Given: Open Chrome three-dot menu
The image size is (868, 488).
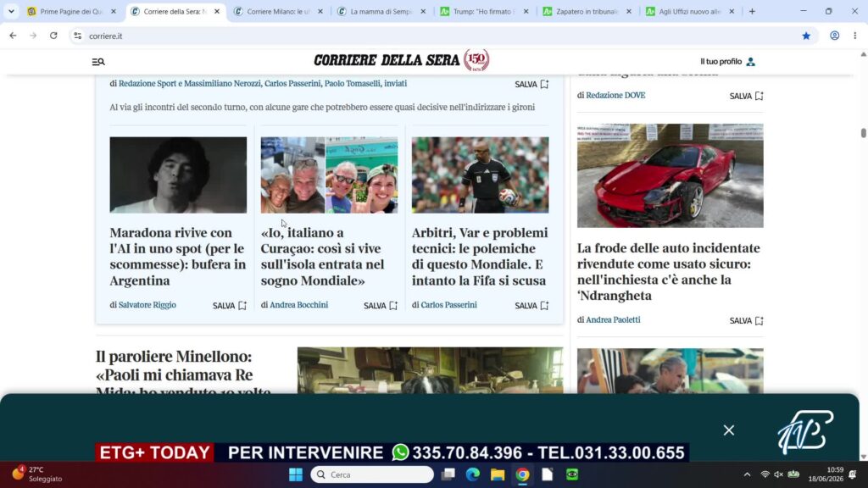Looking at the screenshot, I should (855, 36).
